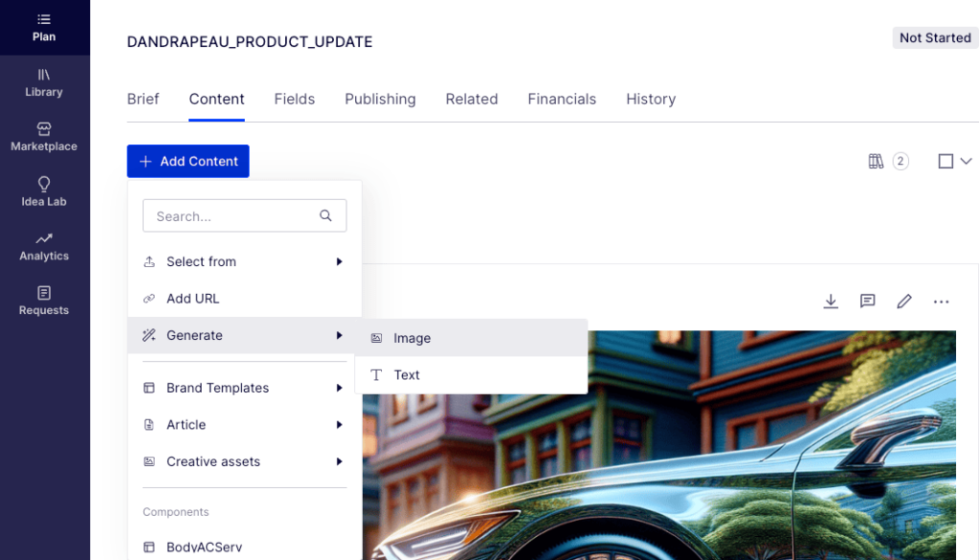980x560 pixels.
Task: Click the library books icon with count 2
Action: (876, 161)
